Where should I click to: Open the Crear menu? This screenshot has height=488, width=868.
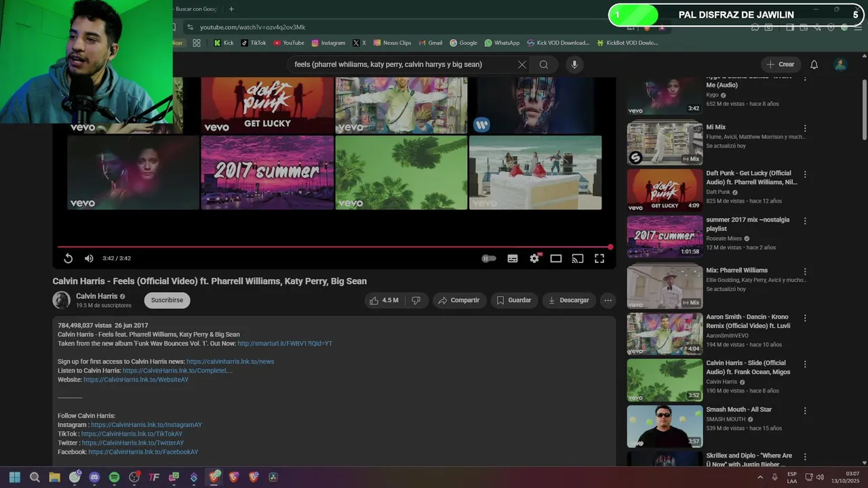[x=781, y=64]
